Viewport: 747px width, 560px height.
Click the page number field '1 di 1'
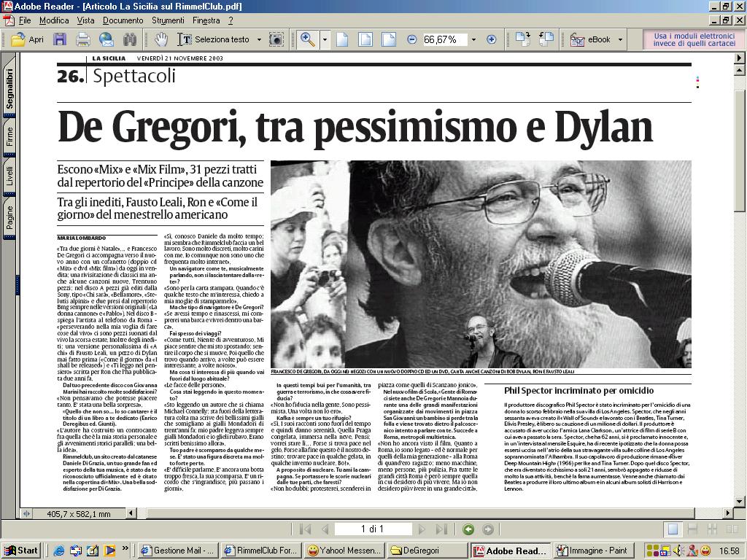point(373,529)
